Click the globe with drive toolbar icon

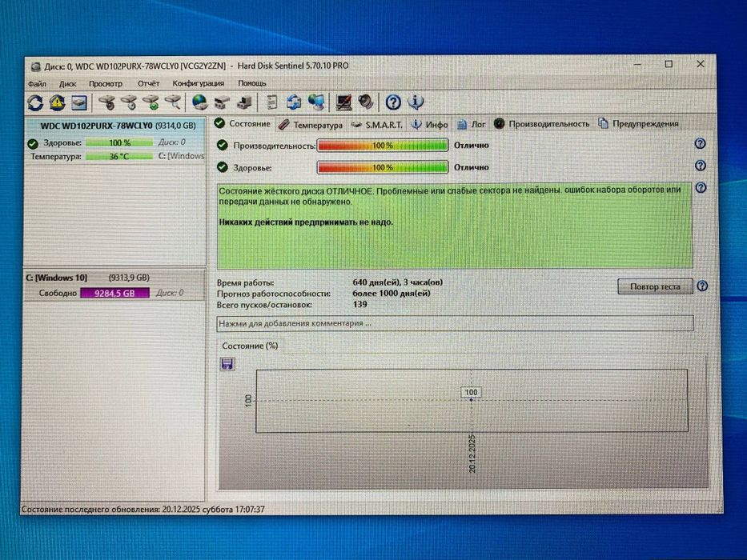pyautogui.click(x=199, y=102)
